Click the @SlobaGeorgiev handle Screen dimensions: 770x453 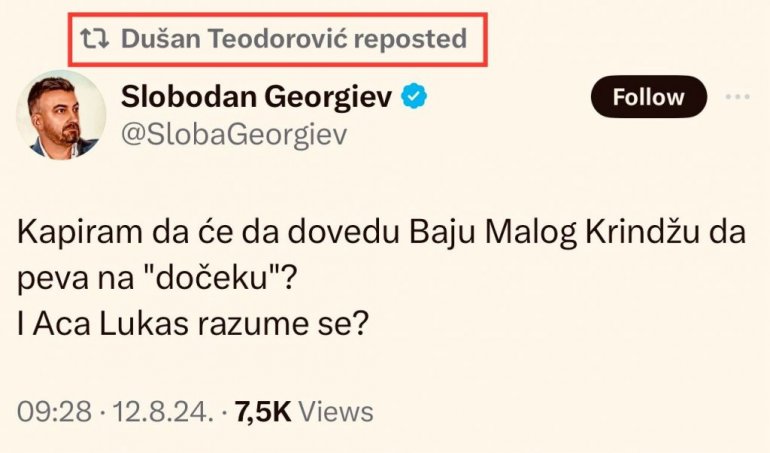(x=233, y=135)
